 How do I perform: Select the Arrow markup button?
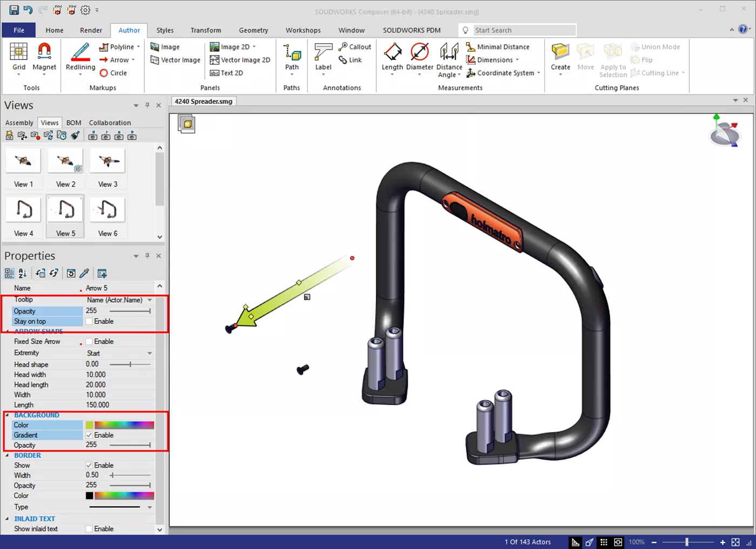[x=114, y=60]
